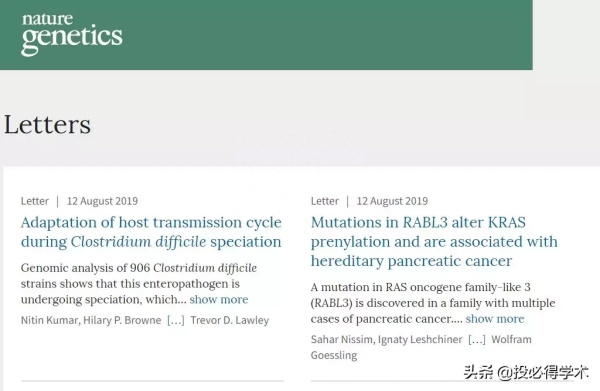Screen dimensions: 600x391
Task: Open the Clostridium difficile speciation article
Action: tap(151, 232)
